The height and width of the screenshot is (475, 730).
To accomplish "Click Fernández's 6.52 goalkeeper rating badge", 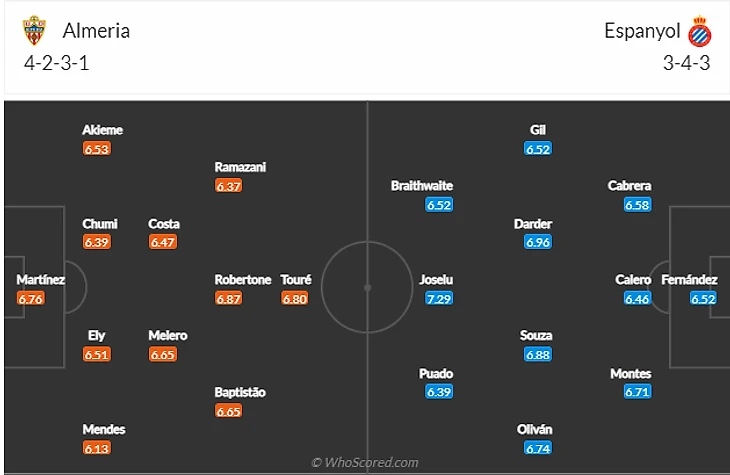I will click(703, 298).
